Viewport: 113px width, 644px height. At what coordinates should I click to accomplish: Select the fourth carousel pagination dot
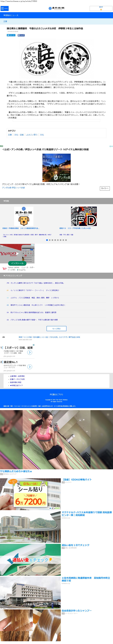point(55,240)
